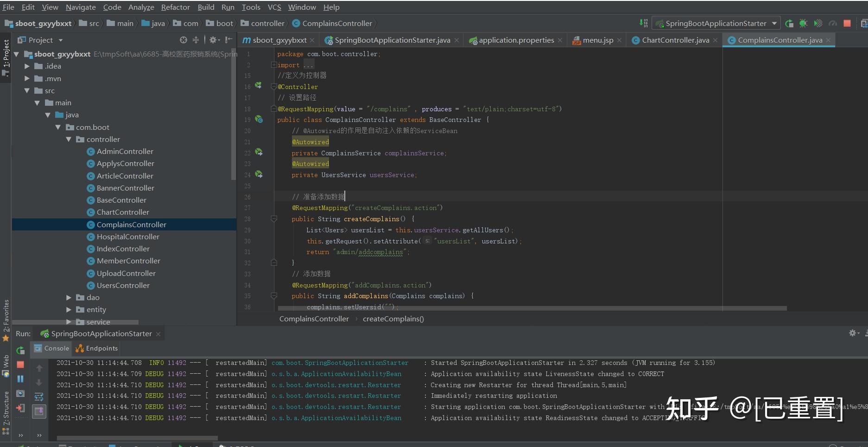
Task: Click the Rerun icon in Run panel
Action: [20, 350]
